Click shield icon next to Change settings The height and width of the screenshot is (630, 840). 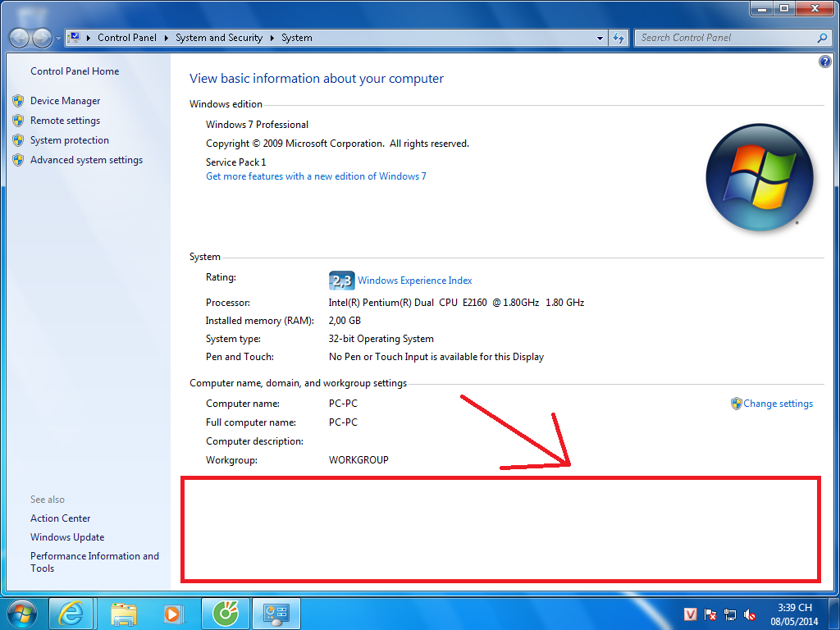736,404
